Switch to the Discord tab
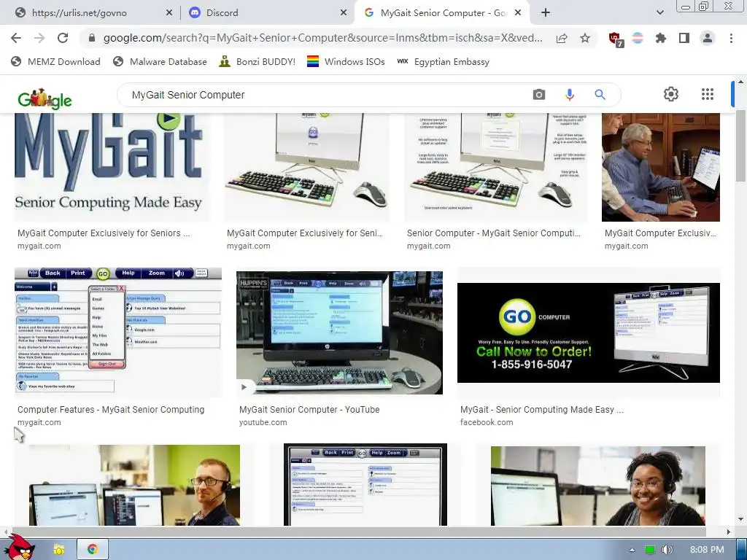This screenshot has width=747, height=560. point(267,13)
